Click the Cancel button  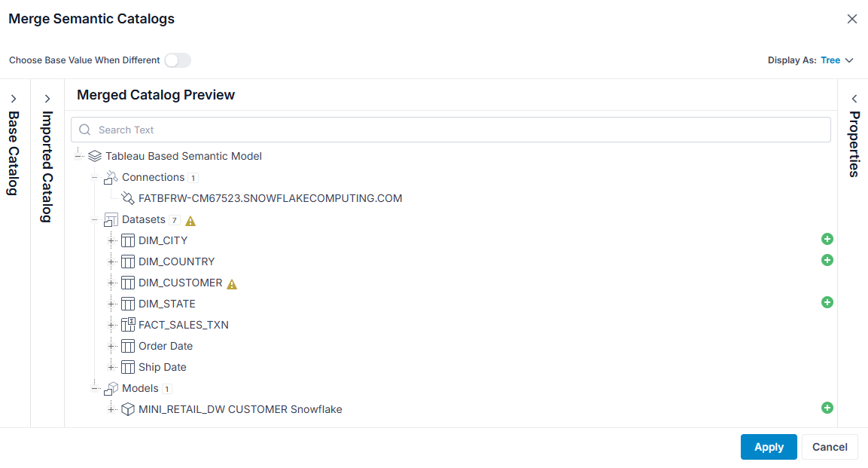830,447
